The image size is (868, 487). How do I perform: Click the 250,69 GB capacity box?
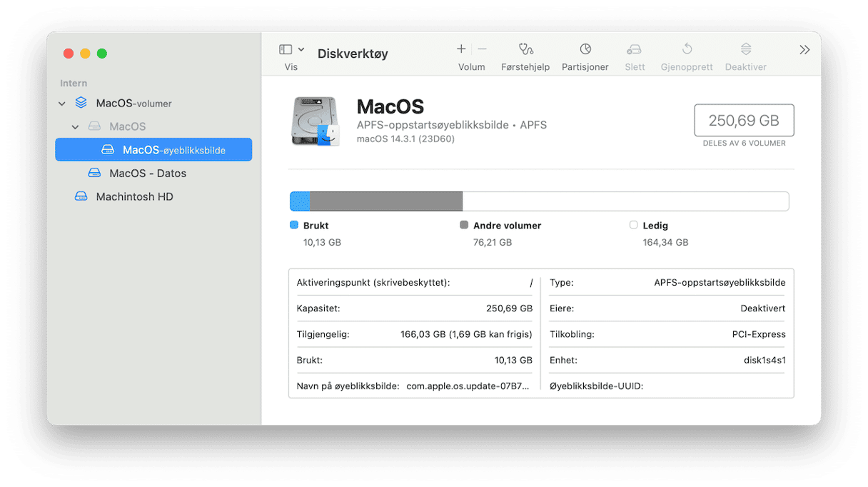point(744,120)
